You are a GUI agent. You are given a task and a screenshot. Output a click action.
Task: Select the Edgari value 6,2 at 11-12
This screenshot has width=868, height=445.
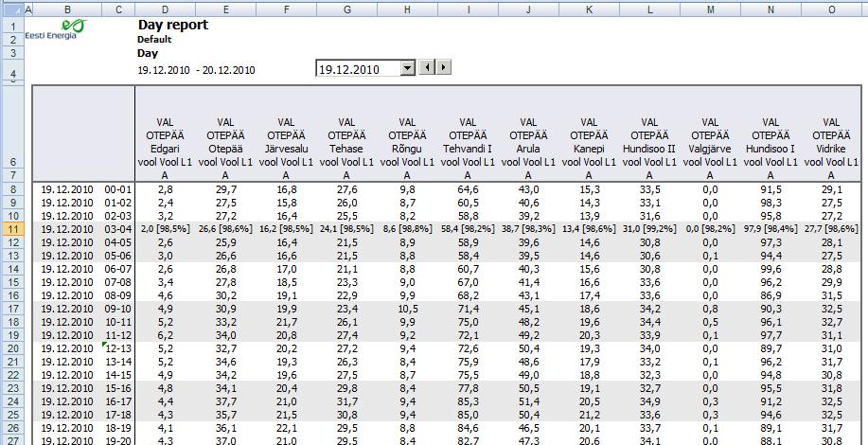(x=165, y=335)
